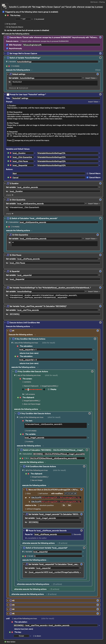106x644 pixels.
Task: Click the green plus button under New Action
Action: [5, 642]
